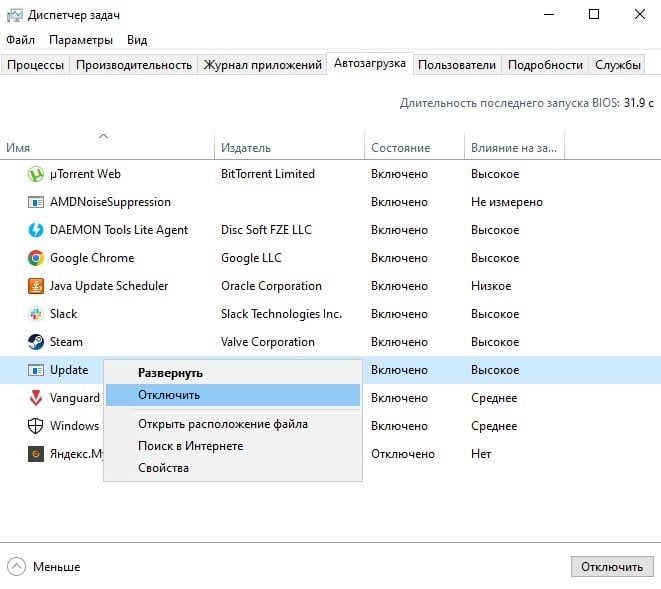661x589 pixels.
Task: Select the Автозагрузка tab
Action: [x=370, y=63]
